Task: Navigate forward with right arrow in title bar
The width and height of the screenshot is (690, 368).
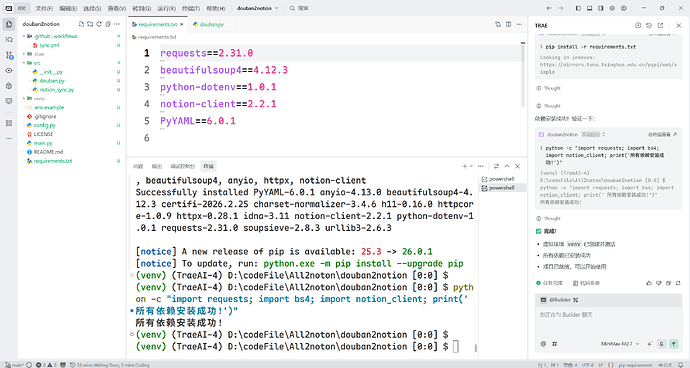Action: 561,8
